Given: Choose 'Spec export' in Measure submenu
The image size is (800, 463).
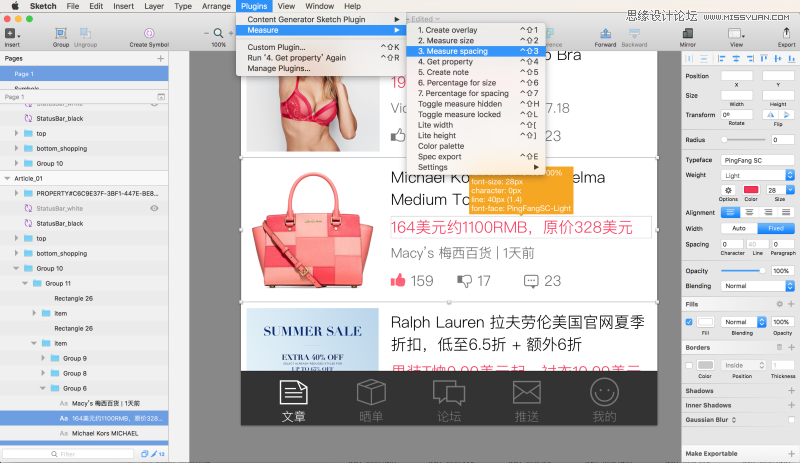Looking at the screenshot, I should pos(476,157).
